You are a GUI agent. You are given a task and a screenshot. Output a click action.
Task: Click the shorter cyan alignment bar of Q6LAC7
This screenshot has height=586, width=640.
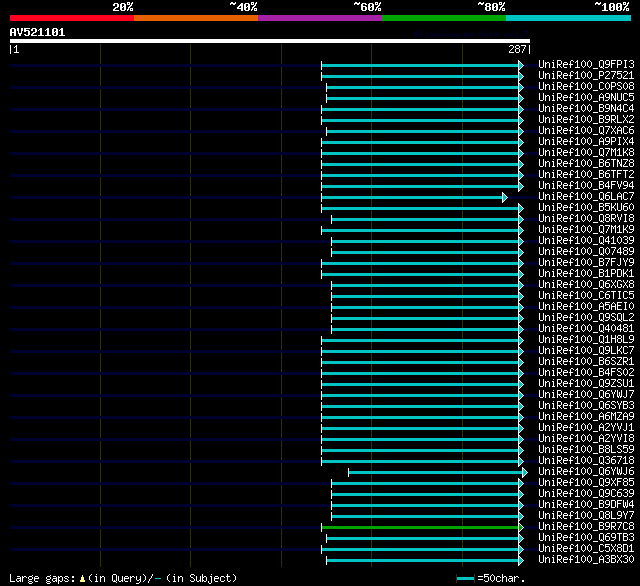point(412,198)
